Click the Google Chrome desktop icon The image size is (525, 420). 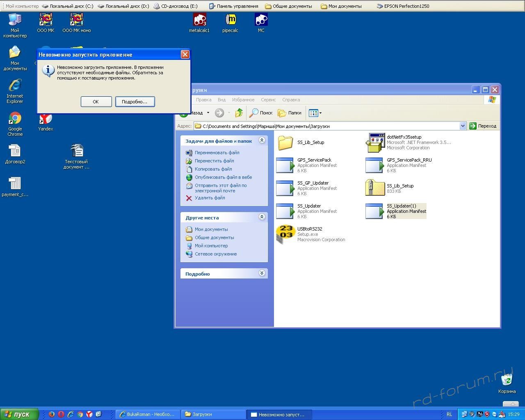click(15, 119)
